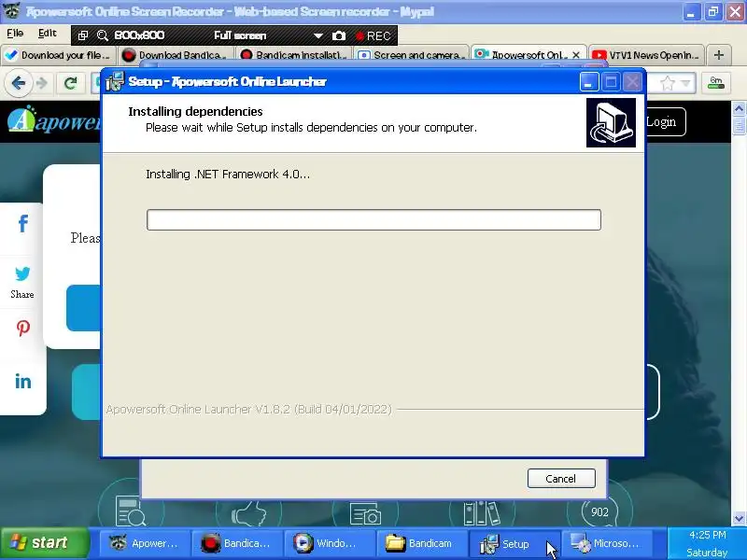The image size is (747, 560).
Task: Switch to Apower taskbar item
Action: 144,543
